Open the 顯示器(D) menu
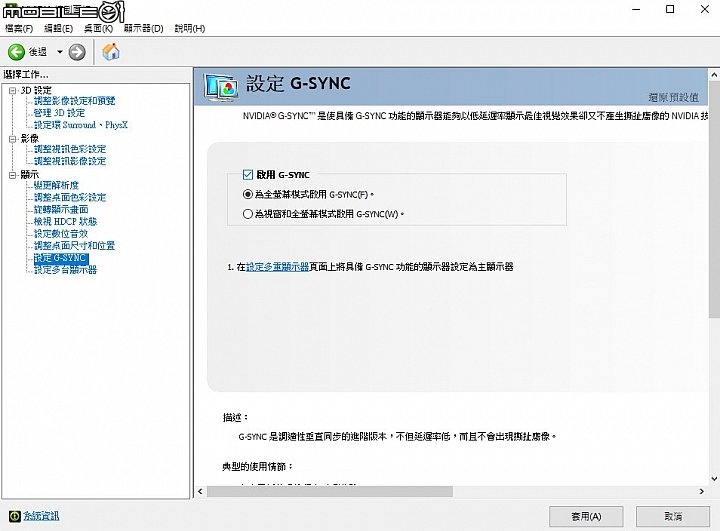This screenshot has width=720, height=531. click(144, 28)
